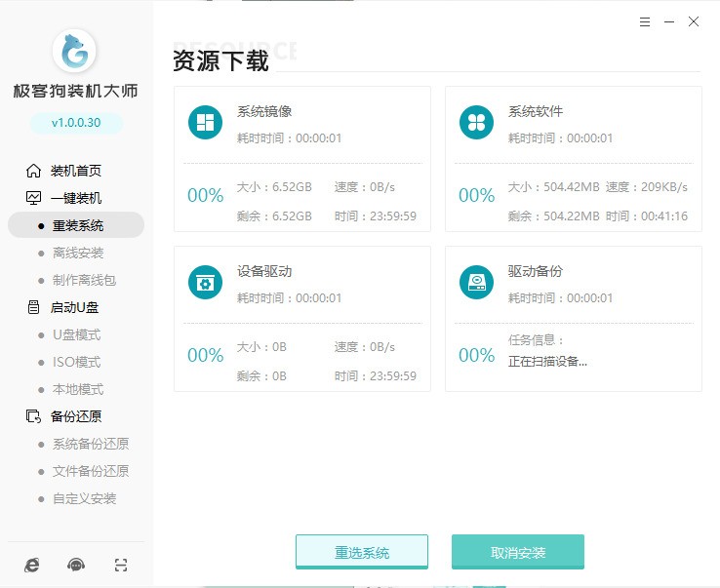The height and width of the screenshot is (588, 720).
Task: Open 自定义安装 option
Action: [84, 498]
